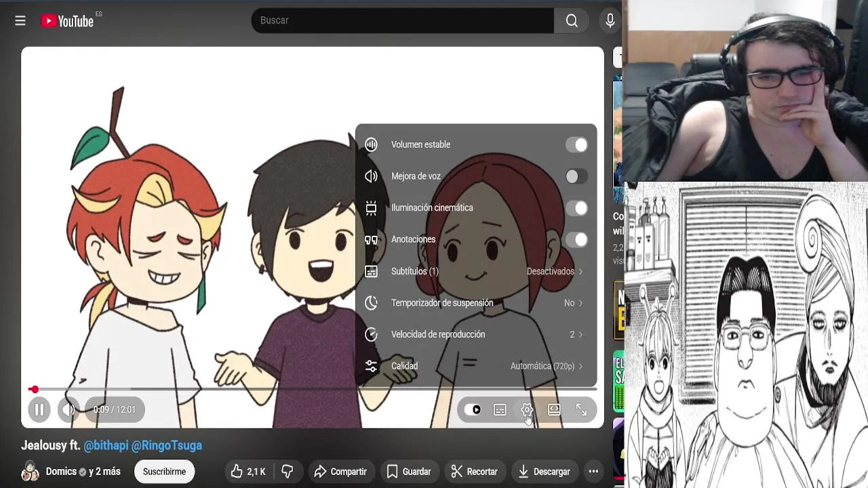Expand playback speed option showing 2
The width and height of the screenshot is (868, 488).
coord(576,334)
